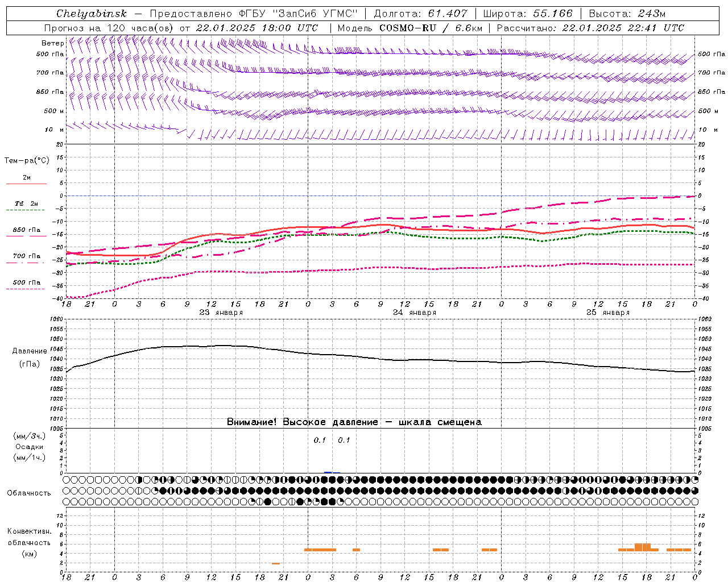This screenshot has width=728, height=582.
Task: Click the '(км)' convective cloud unit label
Action: pos(30,553)
